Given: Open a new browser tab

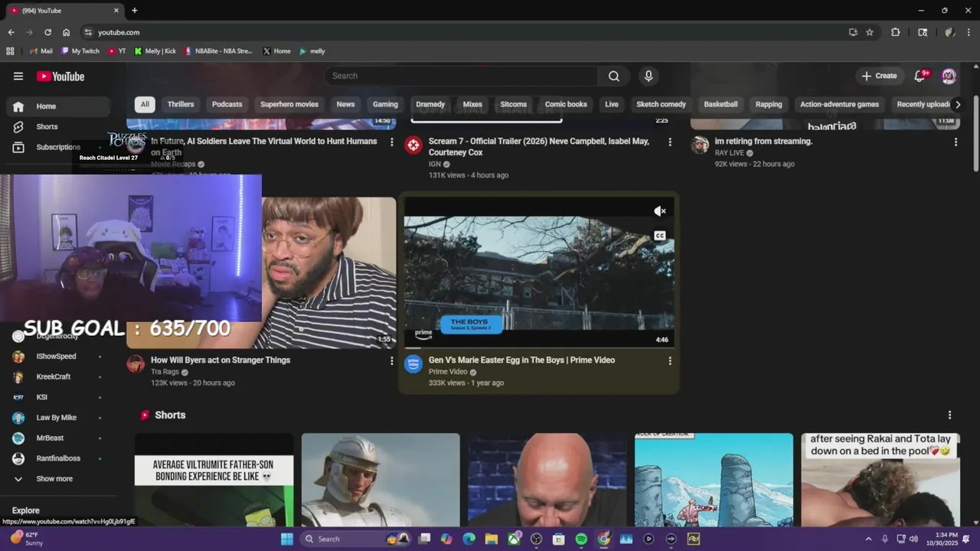Looking at the screenshot, I should (135, 11).
